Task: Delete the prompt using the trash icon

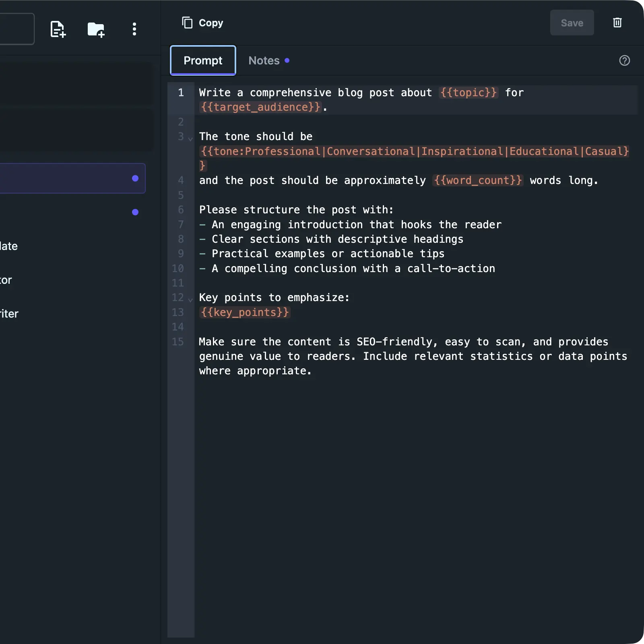Action: tap(617, 23)
